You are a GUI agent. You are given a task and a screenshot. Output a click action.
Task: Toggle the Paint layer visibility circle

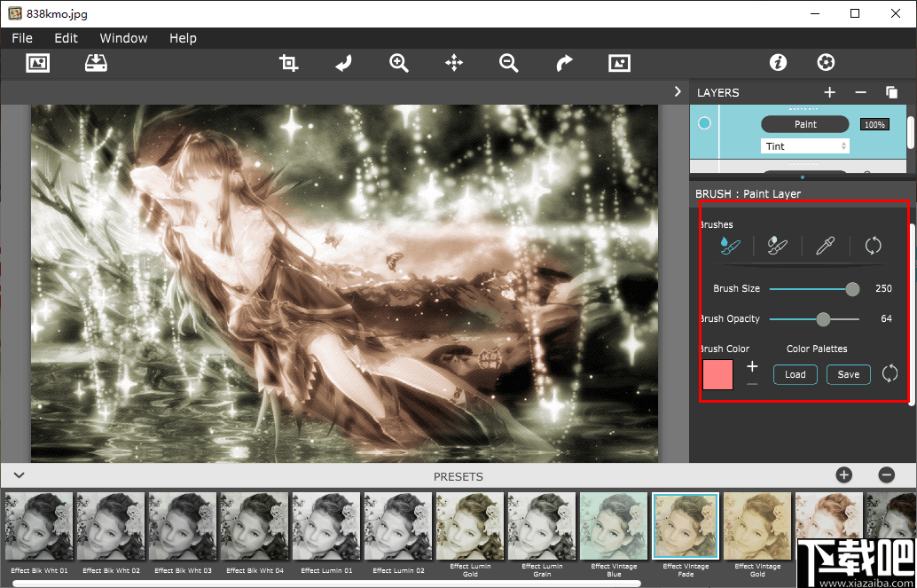705,123
